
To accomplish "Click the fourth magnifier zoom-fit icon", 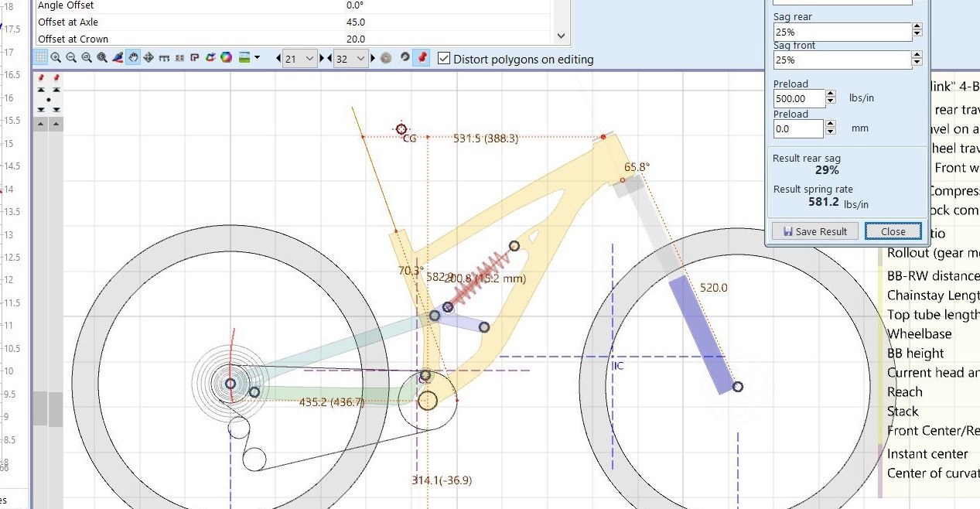I will point(102,58).
